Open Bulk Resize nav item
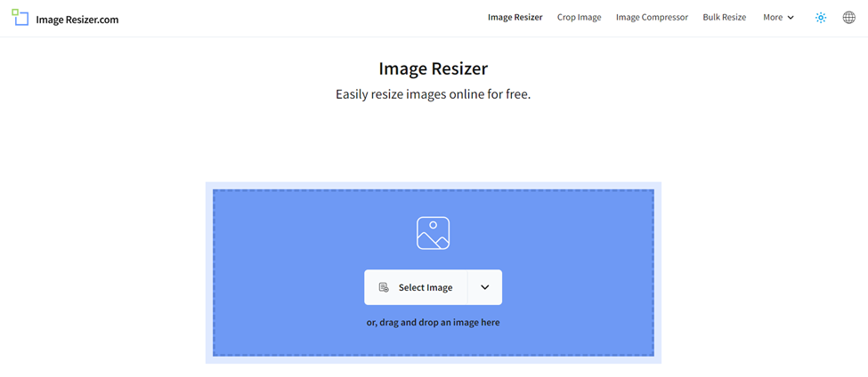 tap(725, 18)
